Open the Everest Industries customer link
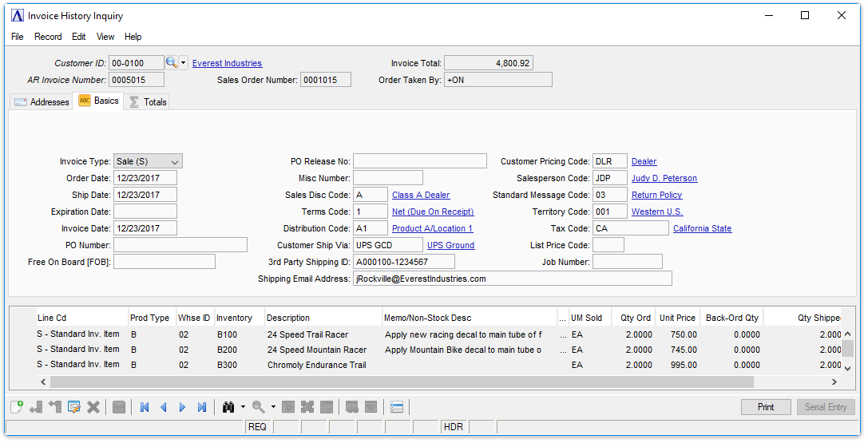Viewport: 868px width, 443px height. 227,63
